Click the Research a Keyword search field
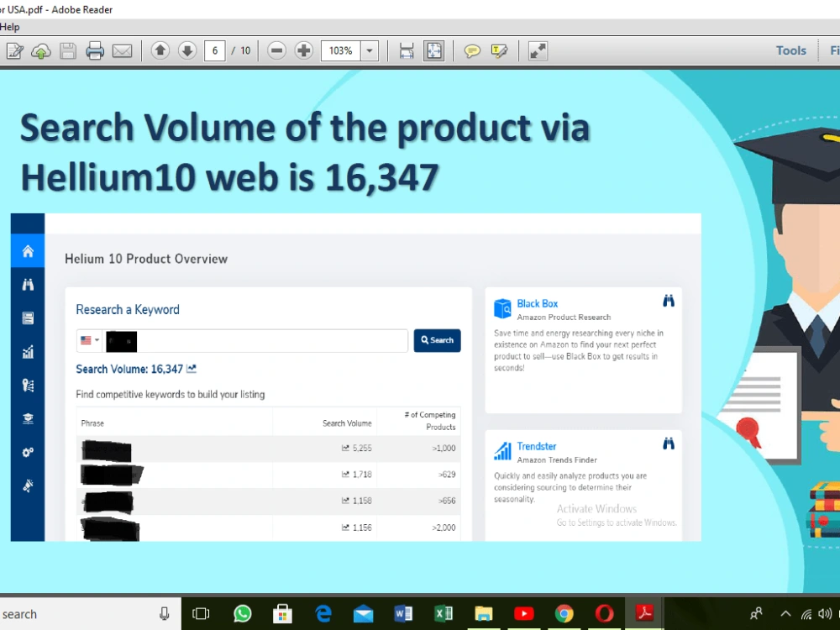The image size is (840, 630). coord(255,341)
